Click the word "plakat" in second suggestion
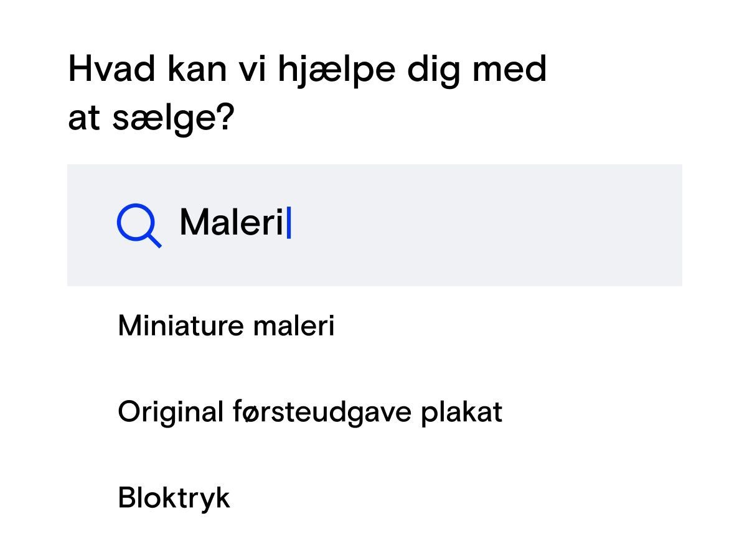Image resolution: width=747 pixels, height=560 pixels. click(x=461, y=411)
